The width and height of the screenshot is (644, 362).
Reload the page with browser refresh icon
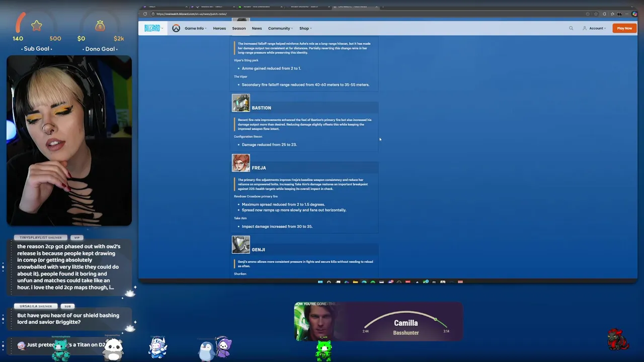145,14
